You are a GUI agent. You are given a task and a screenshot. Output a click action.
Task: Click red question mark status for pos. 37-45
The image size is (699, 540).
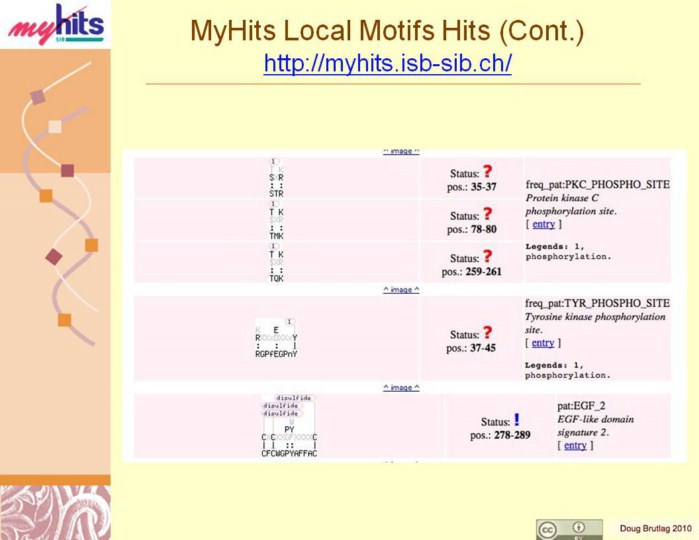coord(487,333)
